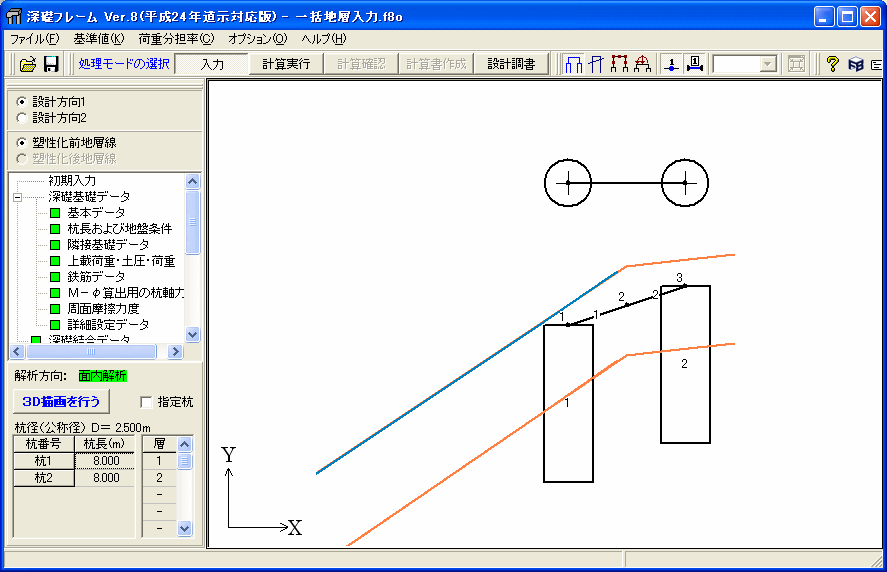
Task: Click the 設計調書 button
Action: 511,64
